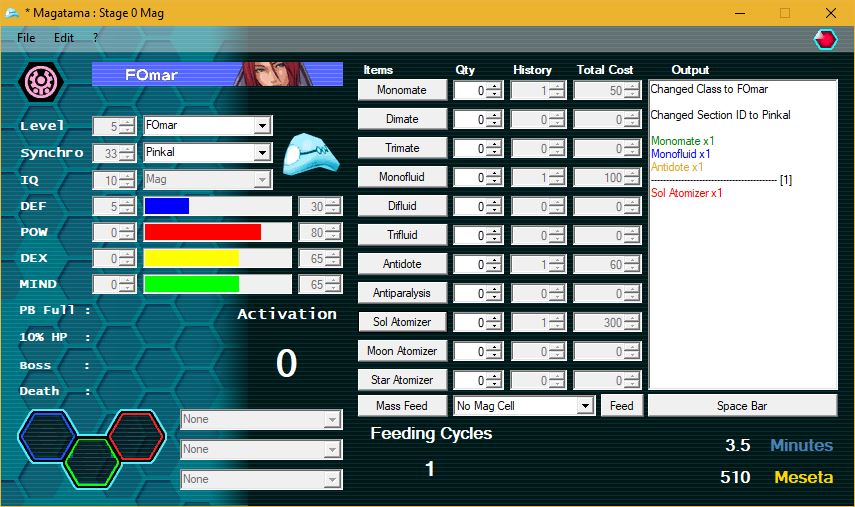The image size is (855, 507).
Task: Click the red hexagon icon in menu bar
Action: click(x=825, y=39)
